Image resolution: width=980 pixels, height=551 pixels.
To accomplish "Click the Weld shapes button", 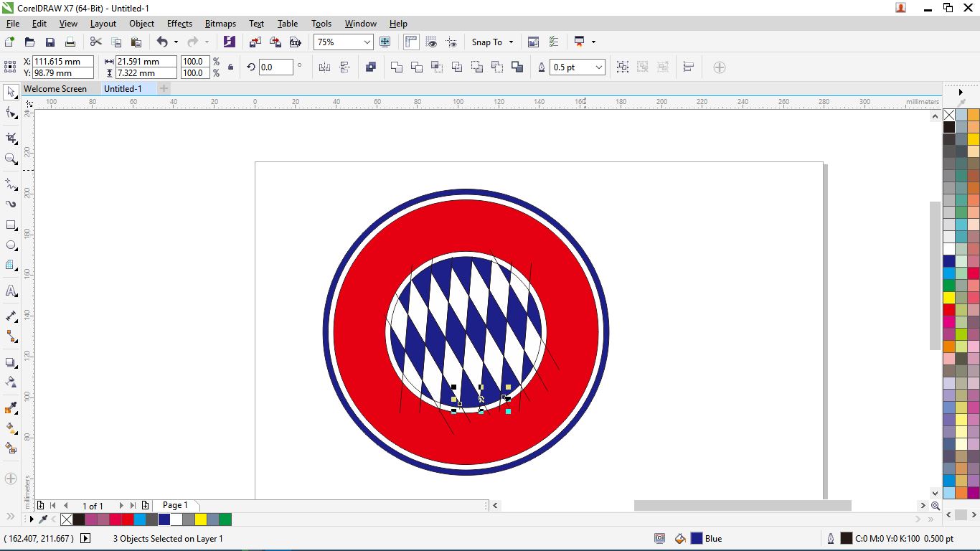I will (397, 67).
